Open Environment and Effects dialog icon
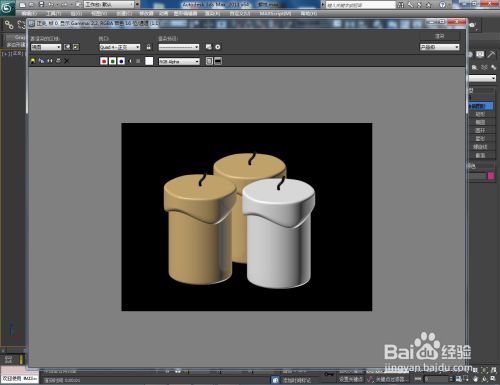Image resolution: width=500 pixels, height=385 pixels. click(x=218, y=47)
